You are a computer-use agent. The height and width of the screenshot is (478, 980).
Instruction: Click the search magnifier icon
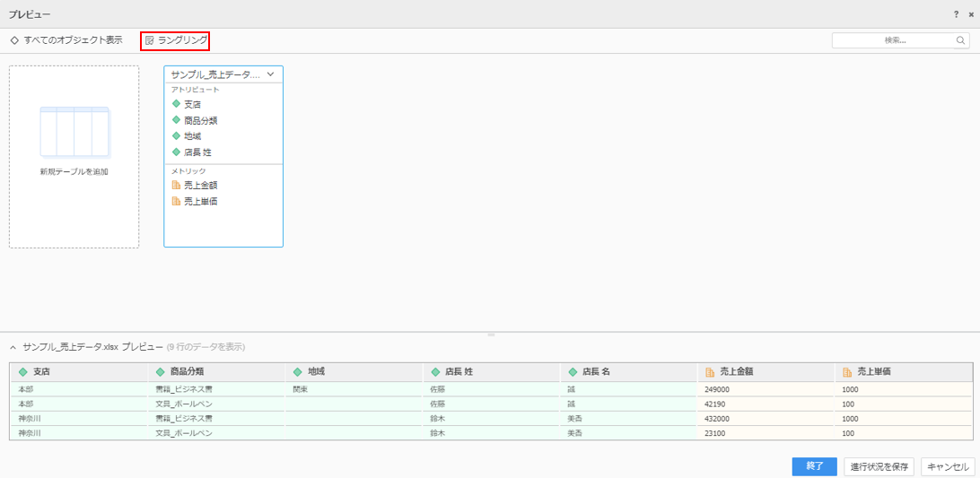960,40
